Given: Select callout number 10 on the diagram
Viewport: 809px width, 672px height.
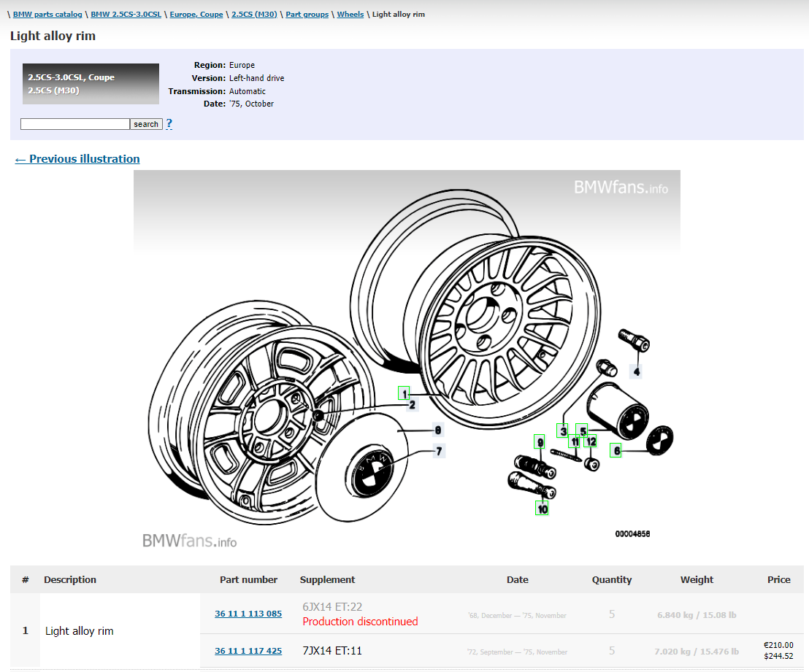Looking at the screenshot, I should (542, 509).
